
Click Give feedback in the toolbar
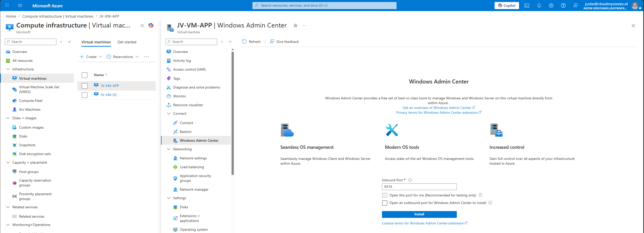coord(284,42)
